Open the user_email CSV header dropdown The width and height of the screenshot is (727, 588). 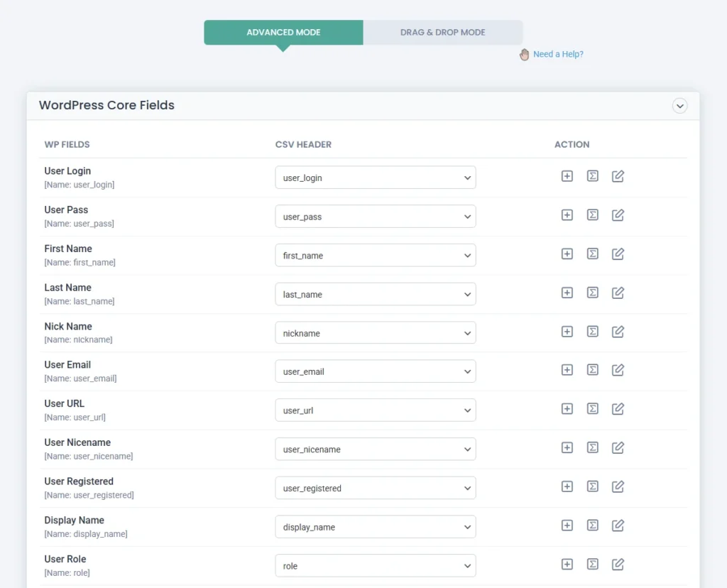coord(375,371)
